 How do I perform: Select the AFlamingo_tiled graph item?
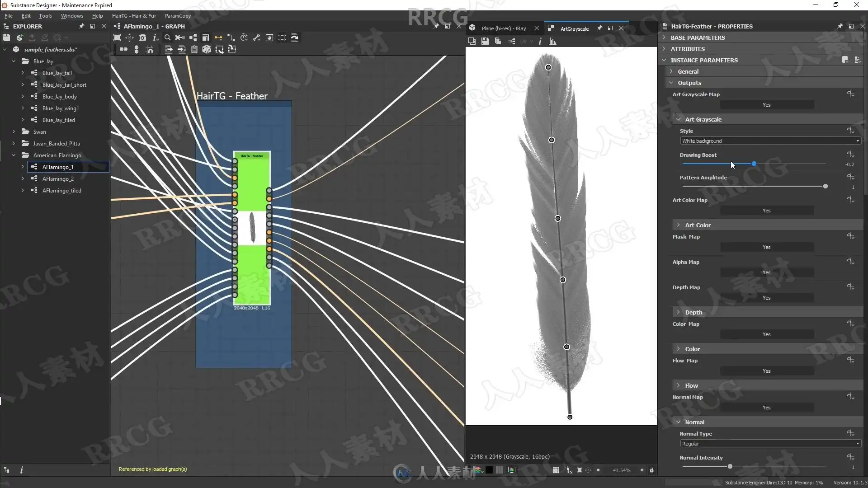61,191
